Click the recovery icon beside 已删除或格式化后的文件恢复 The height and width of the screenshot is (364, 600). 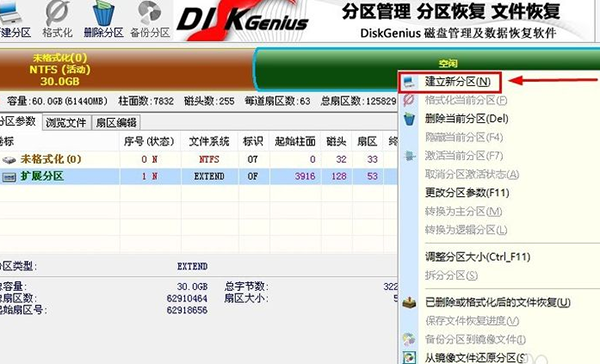tap(409, 303)
